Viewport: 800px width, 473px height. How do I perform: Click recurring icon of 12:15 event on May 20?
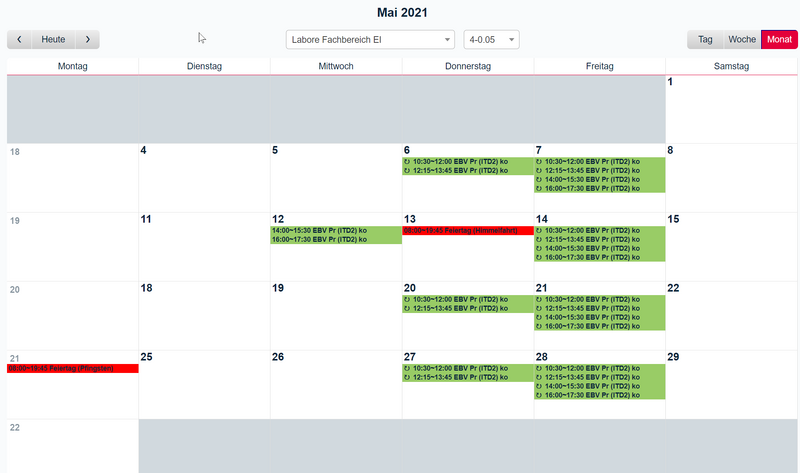pos(407,308)
